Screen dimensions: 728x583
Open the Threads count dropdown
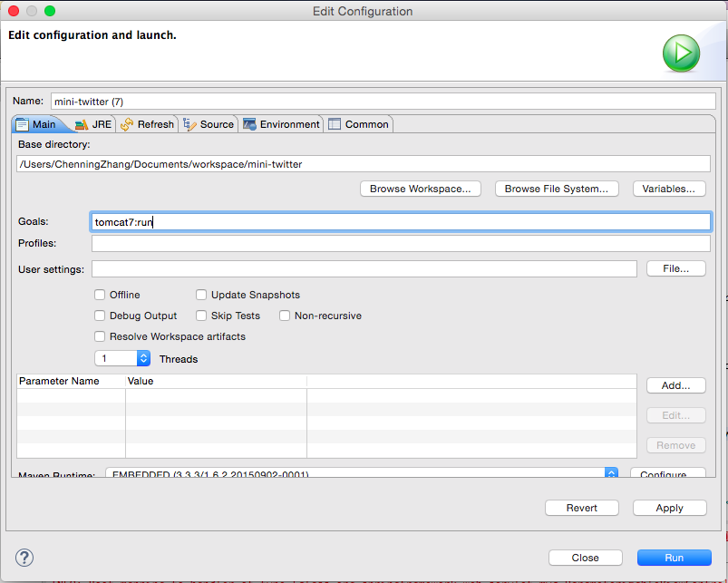[x=143, y=358]
